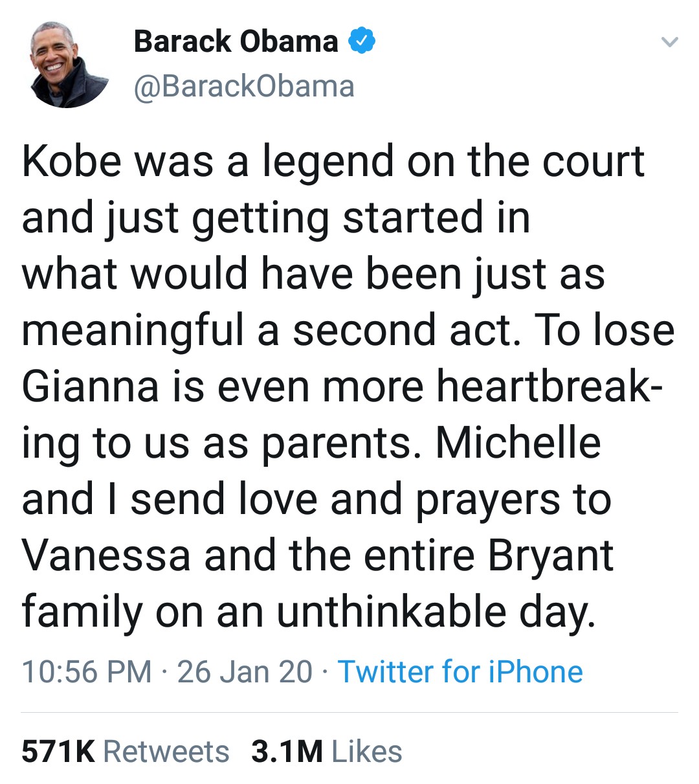Click the 10:56 PM timestamp

(x=87, y=671)
